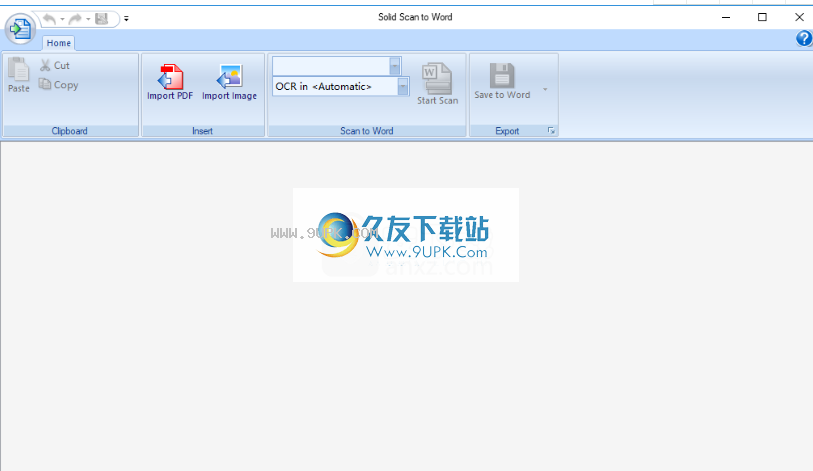Click the Cut scissors button
This screenshot has width=813, height=471.
(x=55, y=65)
